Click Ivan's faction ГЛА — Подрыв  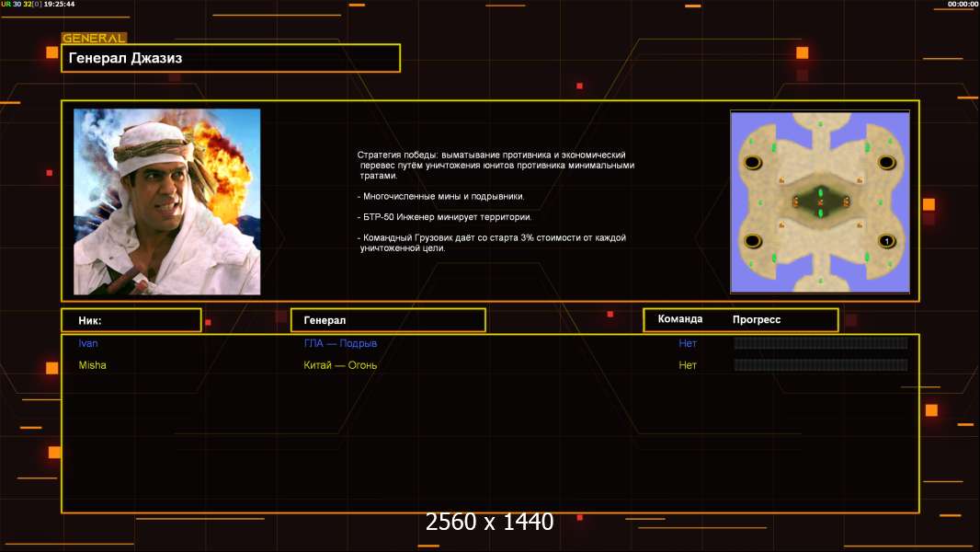point(340,343)
